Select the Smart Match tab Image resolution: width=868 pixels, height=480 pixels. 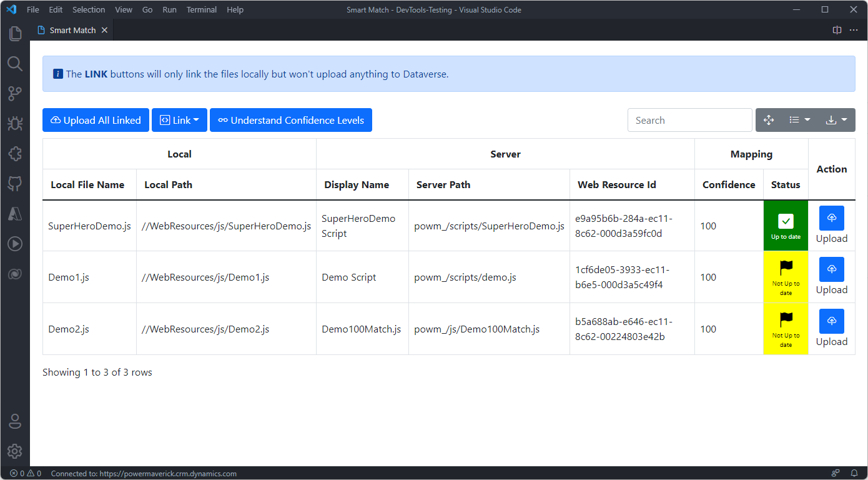[x=72, y=30]
